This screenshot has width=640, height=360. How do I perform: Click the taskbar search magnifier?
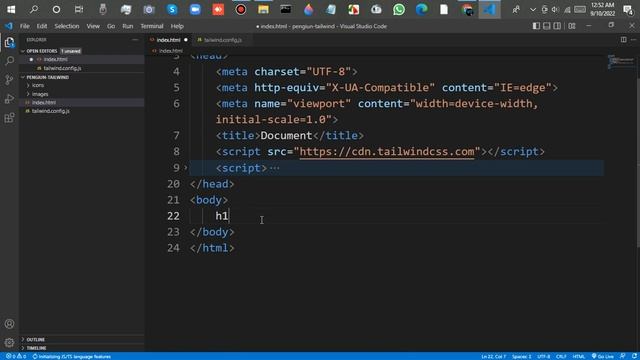34,9
